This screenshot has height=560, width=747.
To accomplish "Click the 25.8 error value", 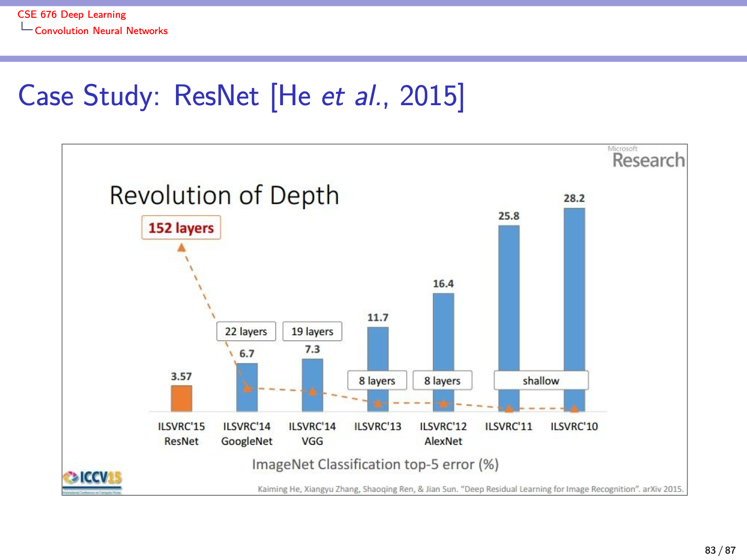I will tap(509, 216).
